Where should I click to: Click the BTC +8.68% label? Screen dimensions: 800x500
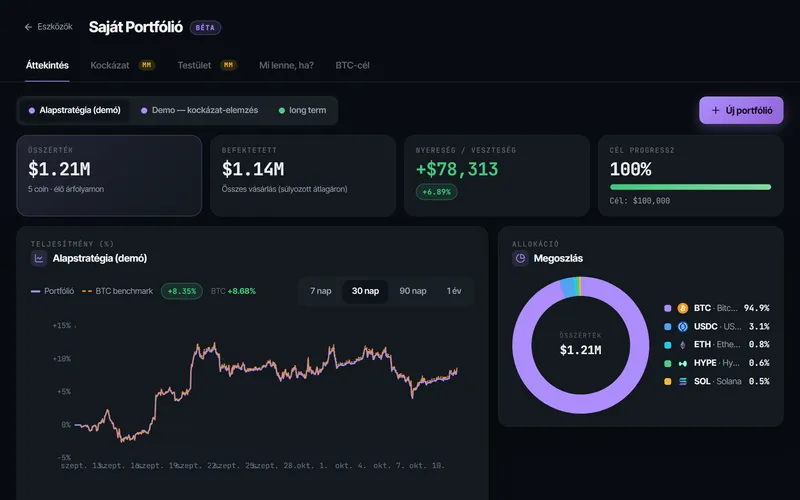(233, 291)
